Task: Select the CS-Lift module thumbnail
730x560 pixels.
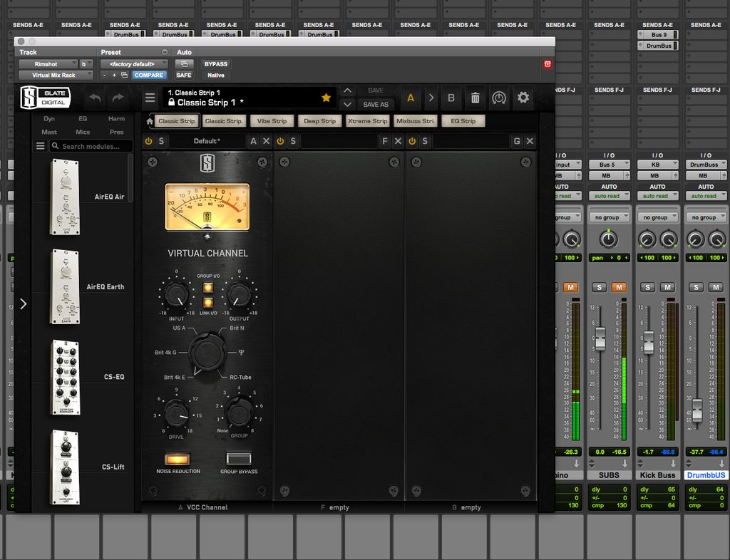Action: click(x=65, y=467)
